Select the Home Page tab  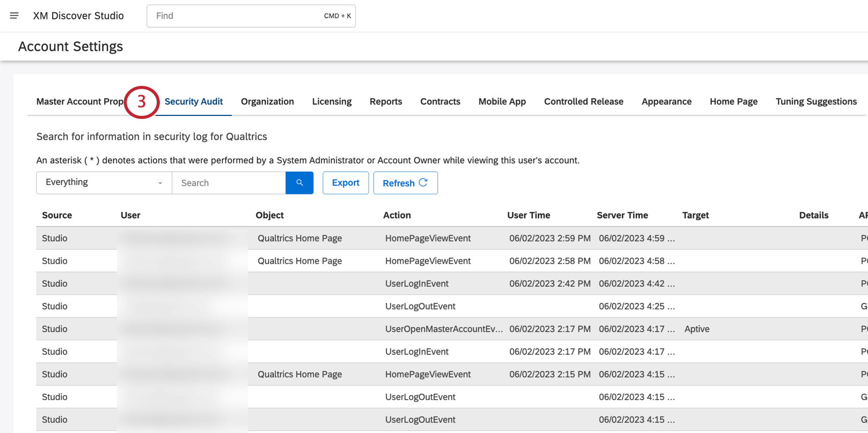(x=733, y=102)
